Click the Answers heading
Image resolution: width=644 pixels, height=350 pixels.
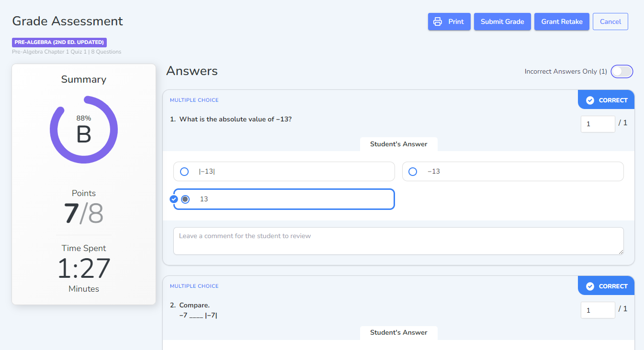coord(192,71)
